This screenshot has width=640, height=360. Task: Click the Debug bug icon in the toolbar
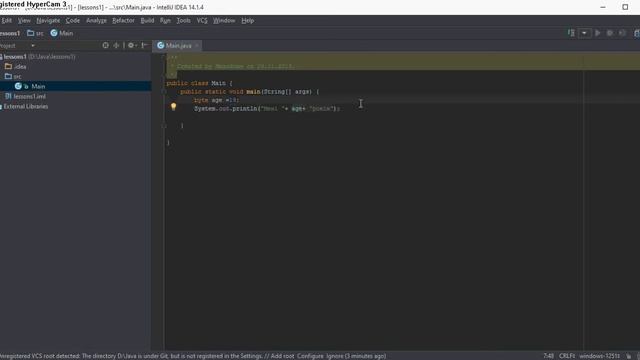pos(610,33)
